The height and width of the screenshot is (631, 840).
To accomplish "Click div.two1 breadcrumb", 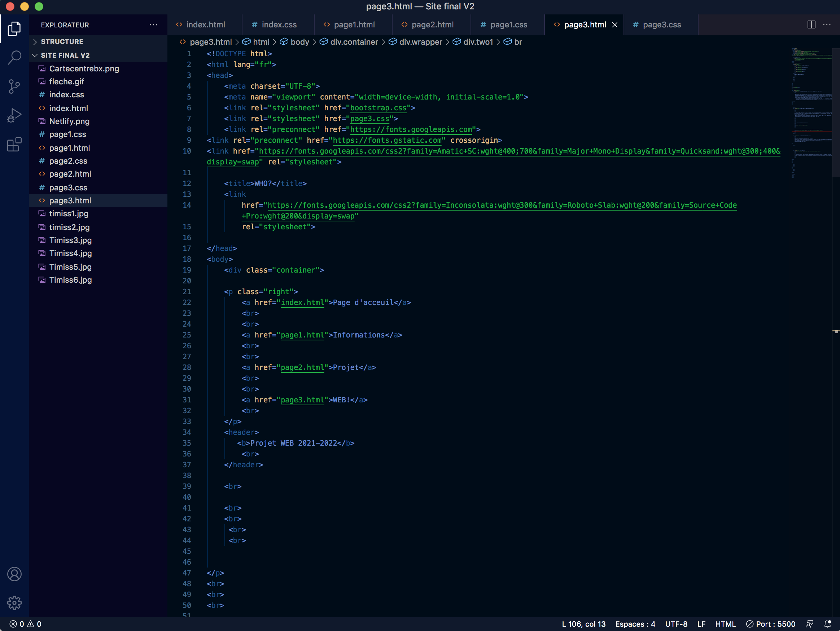I will click(x=473, y=42).
